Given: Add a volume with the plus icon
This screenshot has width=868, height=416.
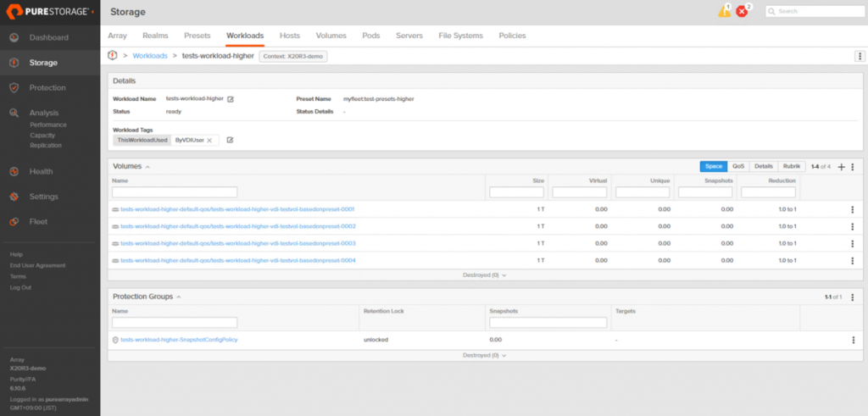Looking at the screenshot, I should coord(841,167).
